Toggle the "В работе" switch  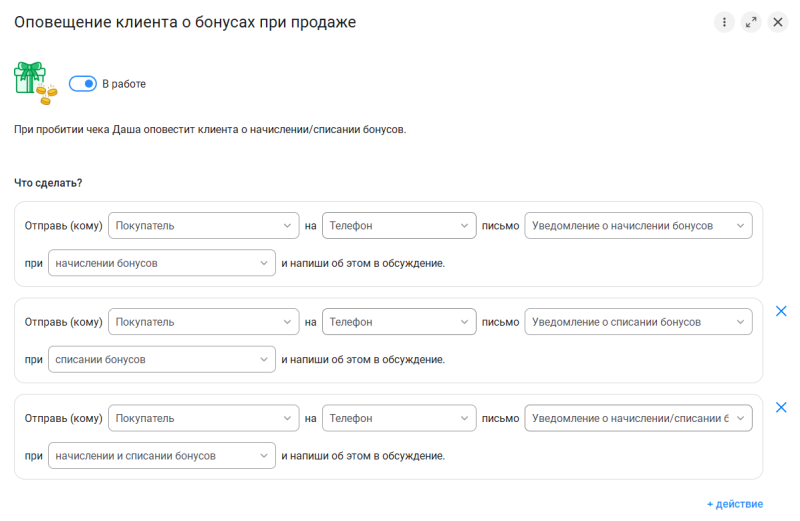(x=82, y=84)
